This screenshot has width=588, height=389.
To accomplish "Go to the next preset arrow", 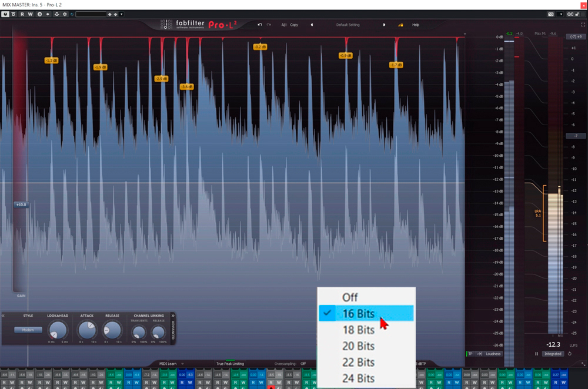I will (x=385, y=25).
